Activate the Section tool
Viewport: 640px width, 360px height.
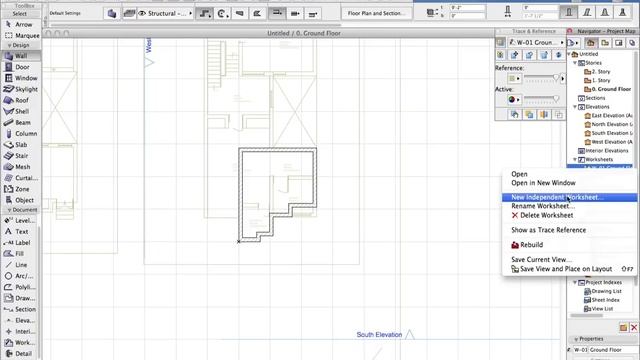pos(20,309)
